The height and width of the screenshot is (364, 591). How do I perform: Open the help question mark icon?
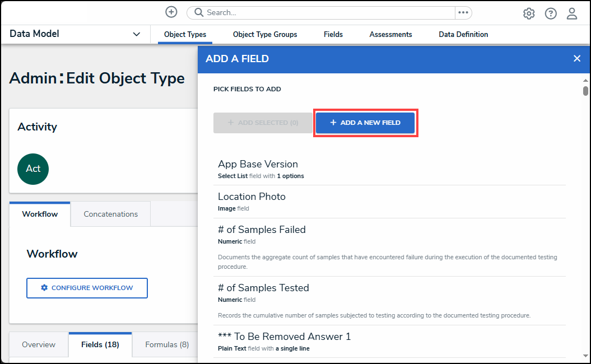(551, 13)
